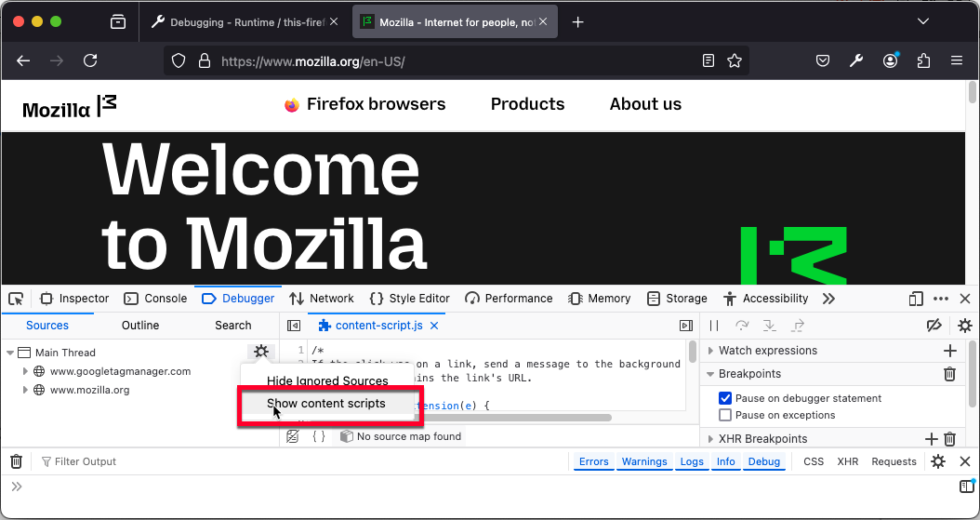The width and height of the screenshot is (980, 520).
Task: Expand www.googletagmanager.com source tree
Action: coord(26,371)
